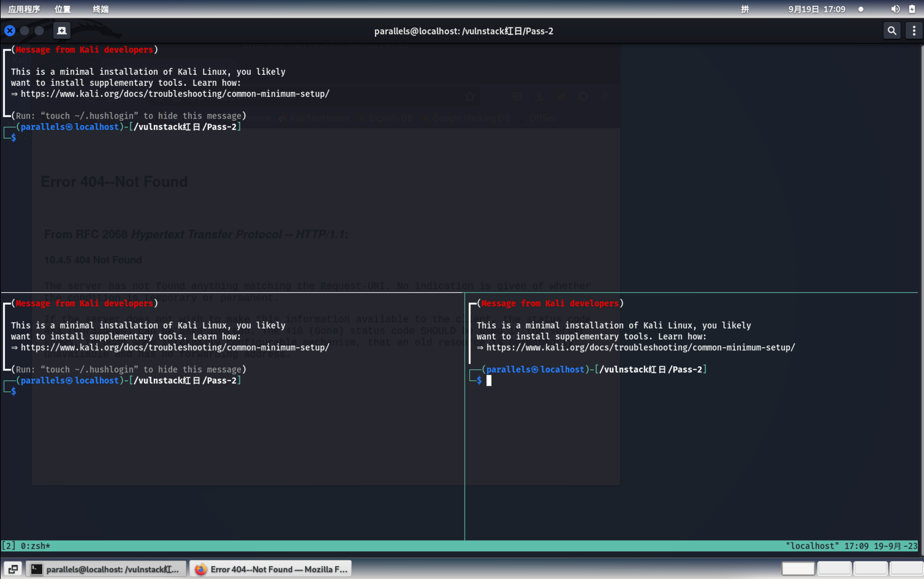The image size is (924, 579).
Task: Click the input method indicator 拼
Action: tap(745, 9)
